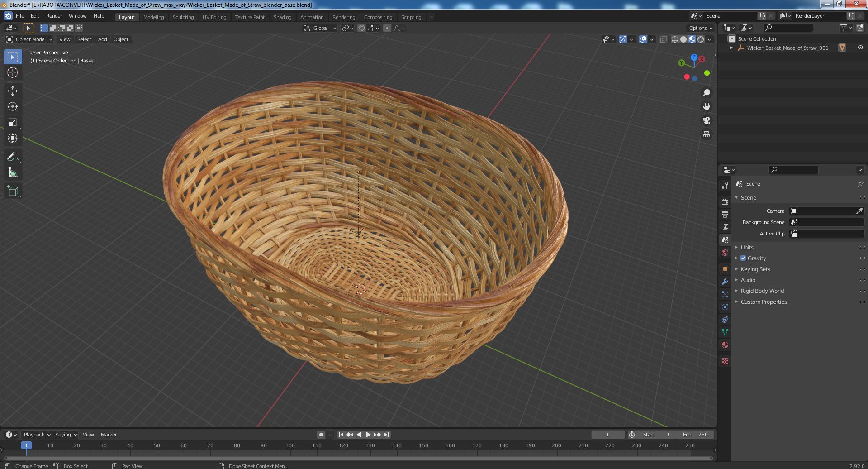The width and height of the screenshot is (868, 469).
Task: Open the Texture properties tab
Action: [x=725, y=361]
